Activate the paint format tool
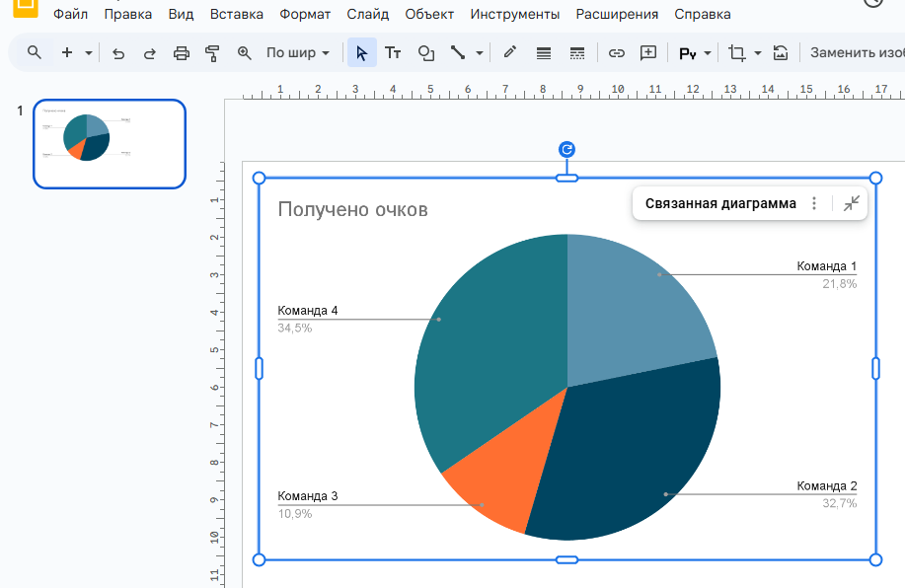Image resolution: width=905 pixels, height=588 pixels. point(212,53)
